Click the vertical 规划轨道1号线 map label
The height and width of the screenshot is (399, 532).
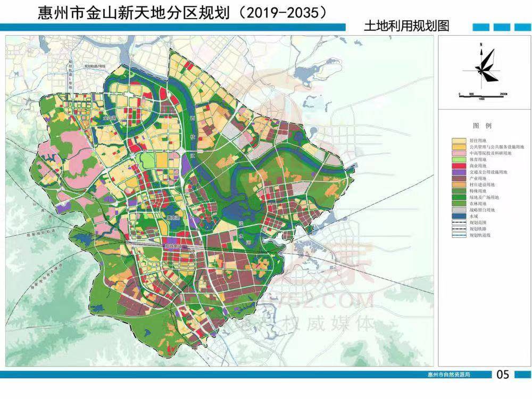71,74
